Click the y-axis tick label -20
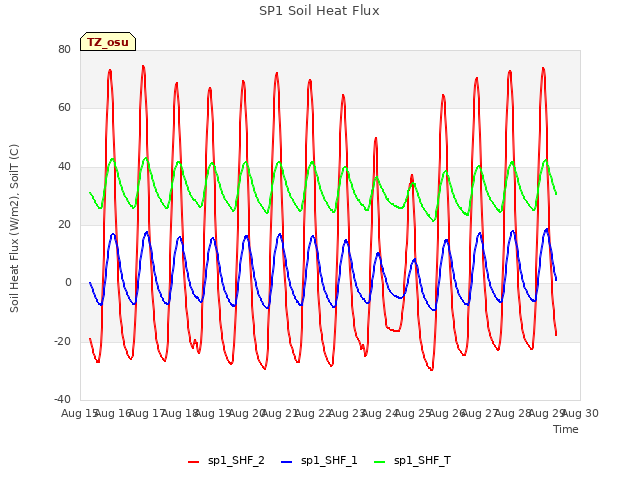This screenshot has width=640, height=480. [x=63, y=341]
